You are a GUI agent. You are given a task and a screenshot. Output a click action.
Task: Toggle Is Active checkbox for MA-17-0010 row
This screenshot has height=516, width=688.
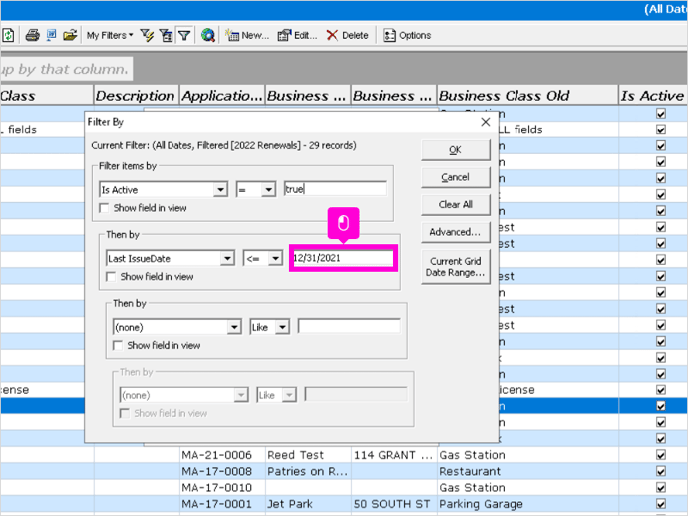(x=661, y=487)
